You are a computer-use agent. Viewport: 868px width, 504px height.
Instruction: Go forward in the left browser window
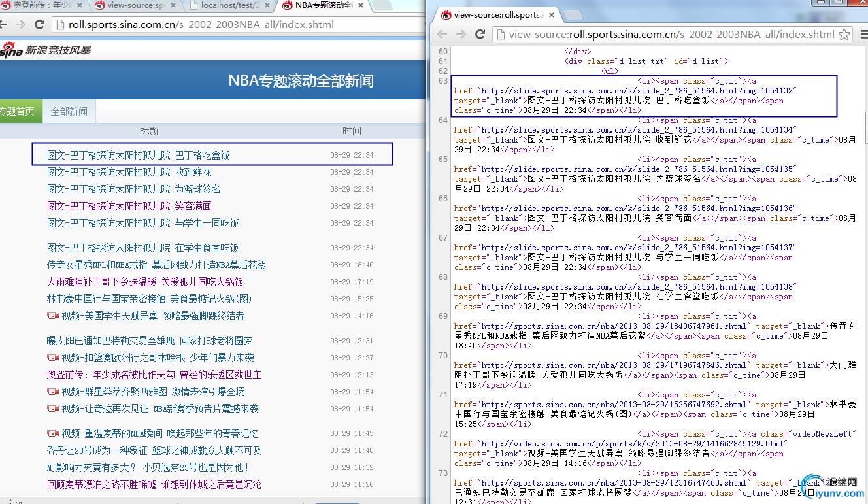(20, 25)
